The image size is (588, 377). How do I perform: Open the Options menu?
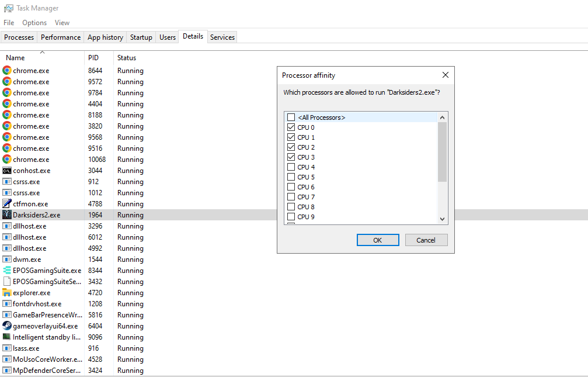pyautogui.click(x=34, y=23)
